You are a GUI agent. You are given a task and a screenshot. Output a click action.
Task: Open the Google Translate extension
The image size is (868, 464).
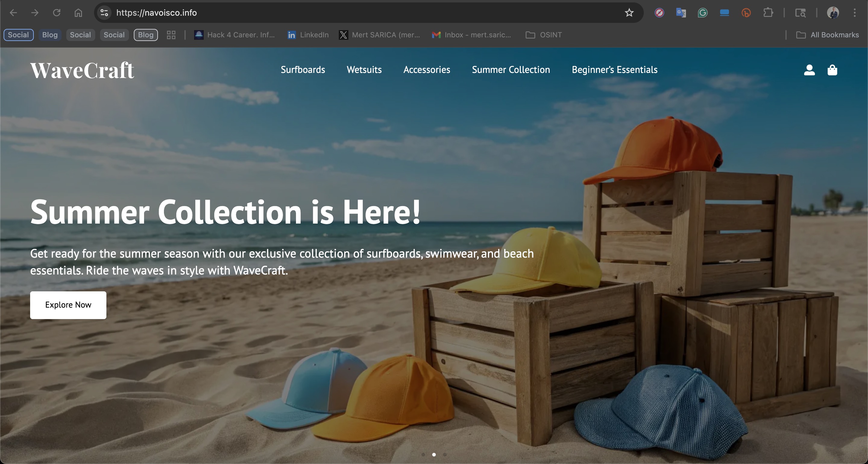pyautogui.click(x=681, y=13)
